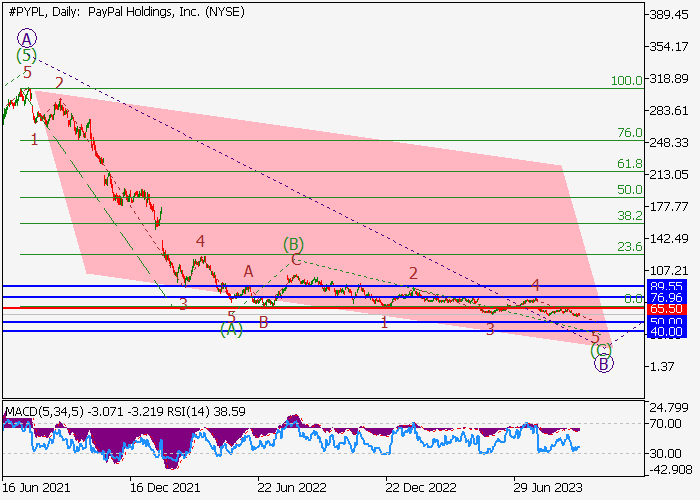Select the 107.21 price axis label

point(669,271)
